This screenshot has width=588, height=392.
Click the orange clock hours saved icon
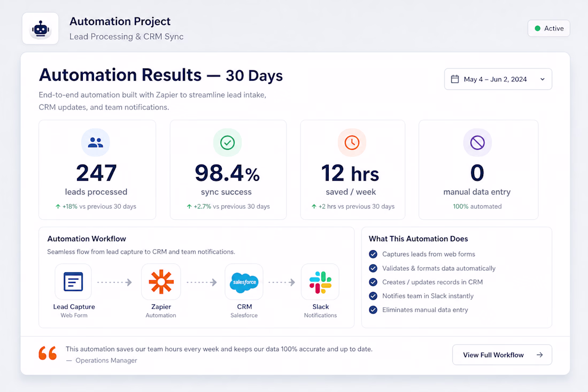[x=352, y=143]
